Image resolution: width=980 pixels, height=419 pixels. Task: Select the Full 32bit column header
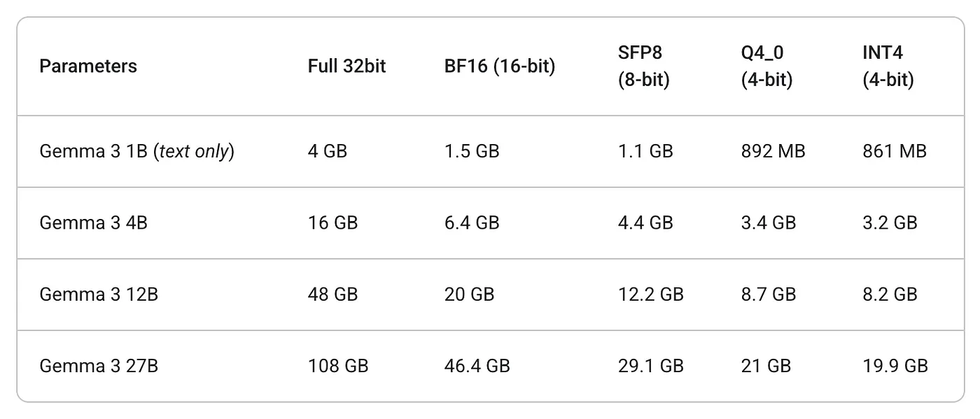point(346,66)
